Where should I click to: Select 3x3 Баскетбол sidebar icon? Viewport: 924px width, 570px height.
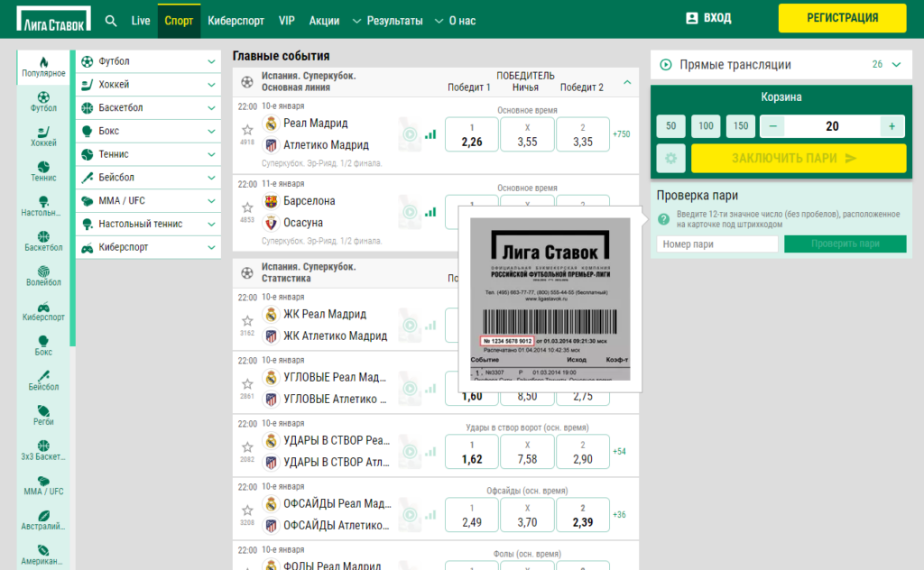(43, 450)
